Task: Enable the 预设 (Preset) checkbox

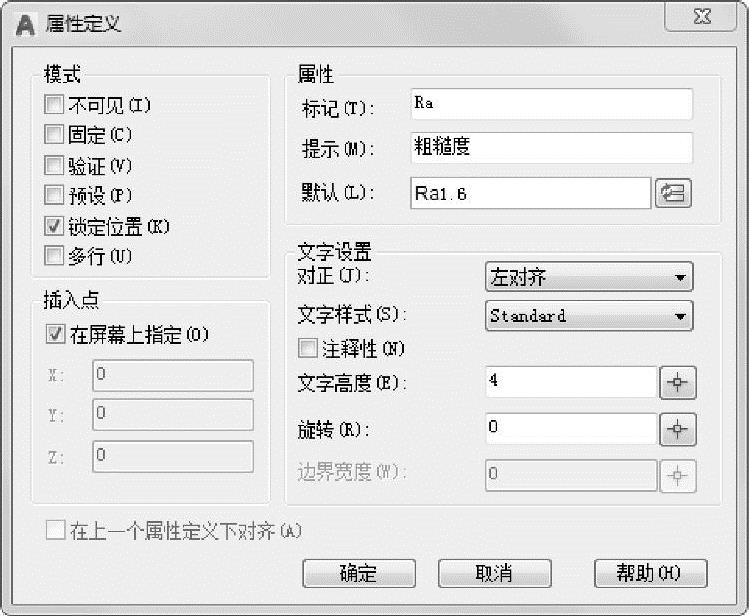Action: click(x=54, y=195)
